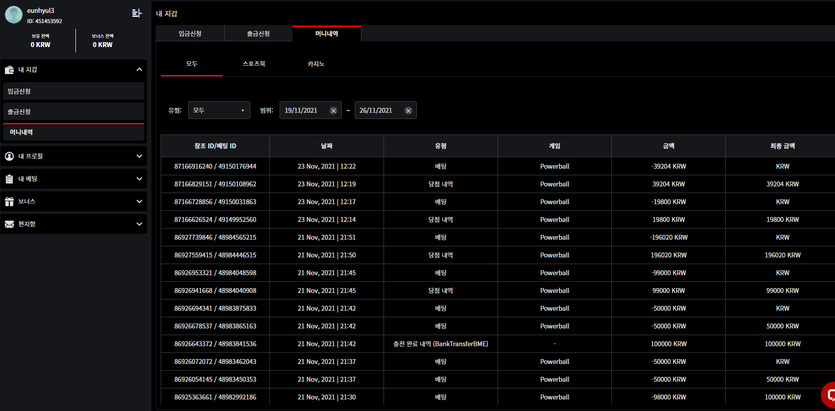Click the 26/11/2021 end date field
The width and height of the screenshot is (835, 411).
click(x=386, y=110)
